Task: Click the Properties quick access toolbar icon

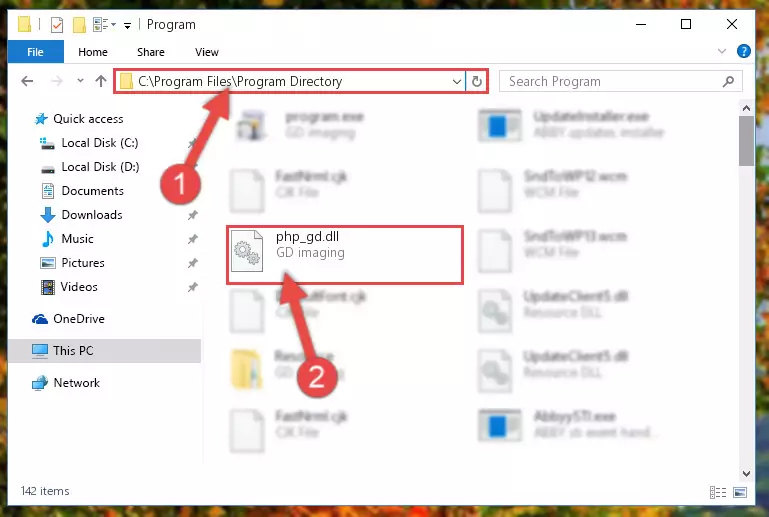Action: point(57,24)
